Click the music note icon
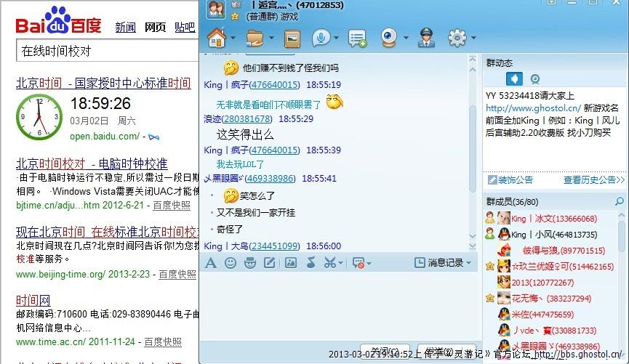 (x=311, y=263)
